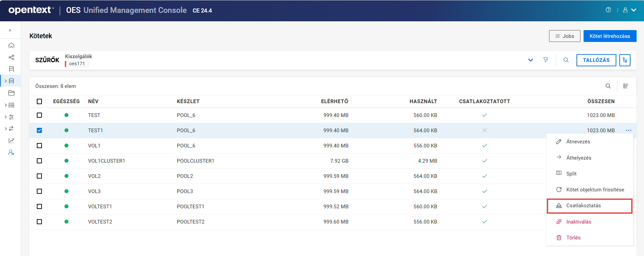Open the help question mark icon
This screenshot has height=256, width=644.
pos(608,10)
